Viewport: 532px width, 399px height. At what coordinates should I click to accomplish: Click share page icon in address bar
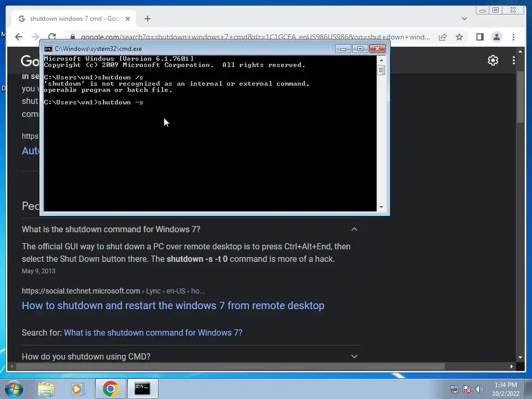(443, 37)
